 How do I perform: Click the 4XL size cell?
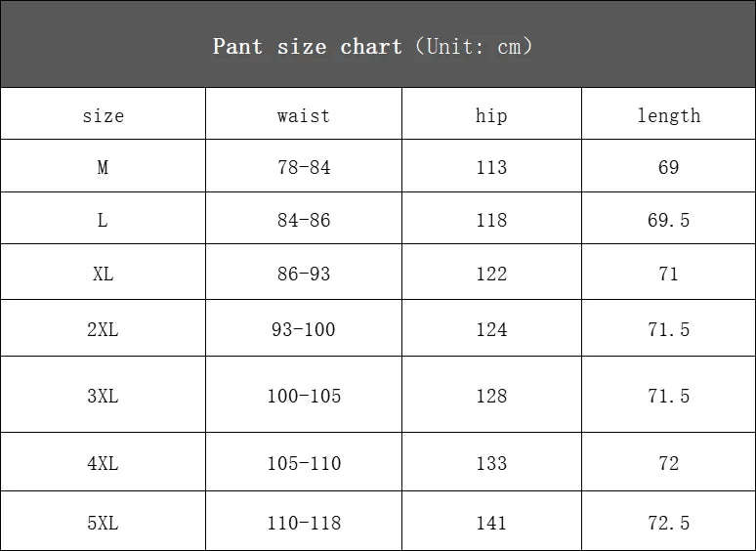103,463
